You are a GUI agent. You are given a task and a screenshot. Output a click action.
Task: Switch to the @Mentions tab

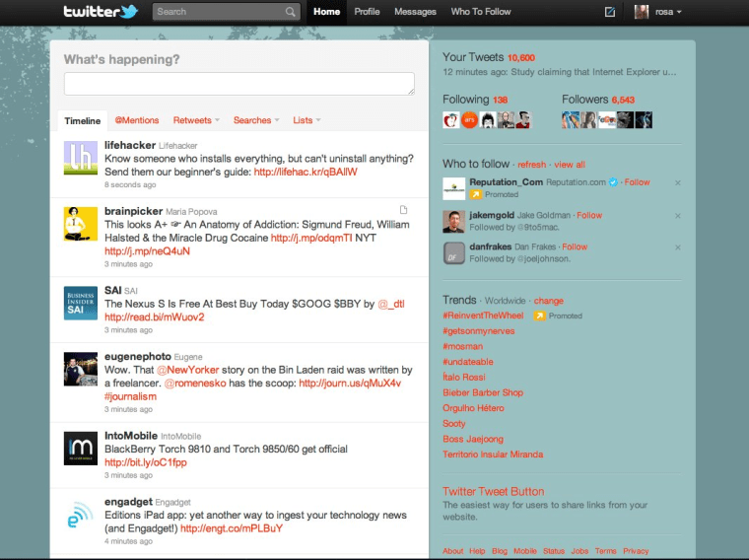point(136,120)
